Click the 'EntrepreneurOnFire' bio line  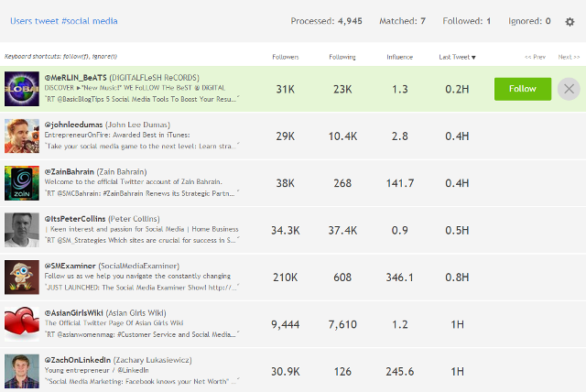click(x=117, y=135)
